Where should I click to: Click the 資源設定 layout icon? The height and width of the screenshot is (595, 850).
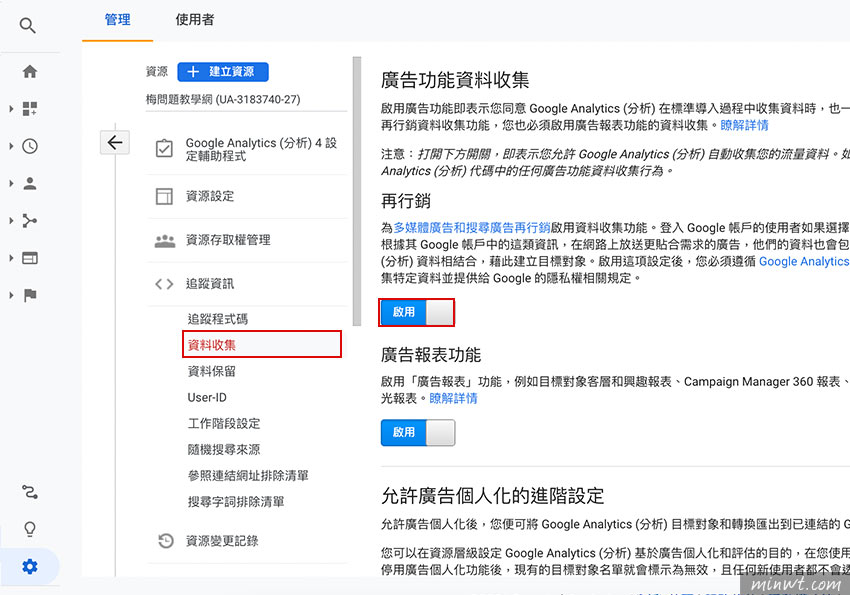pyautogui.click(x=164, y=196)
